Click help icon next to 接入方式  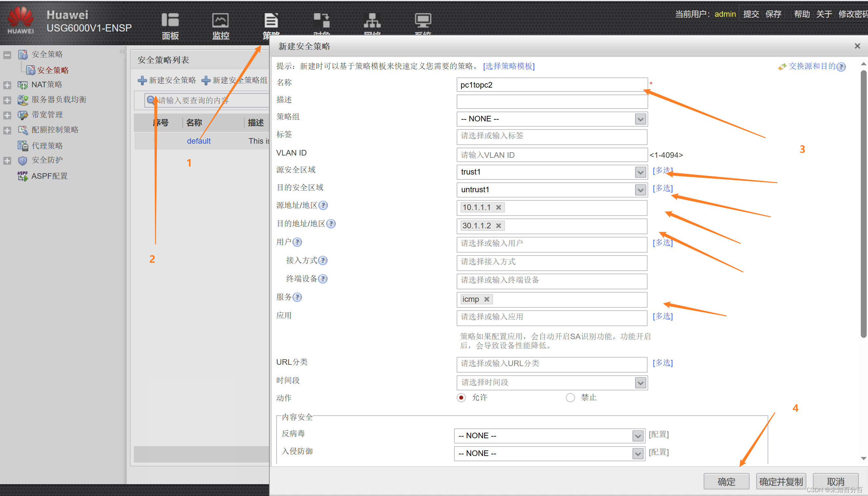(323, 260)
